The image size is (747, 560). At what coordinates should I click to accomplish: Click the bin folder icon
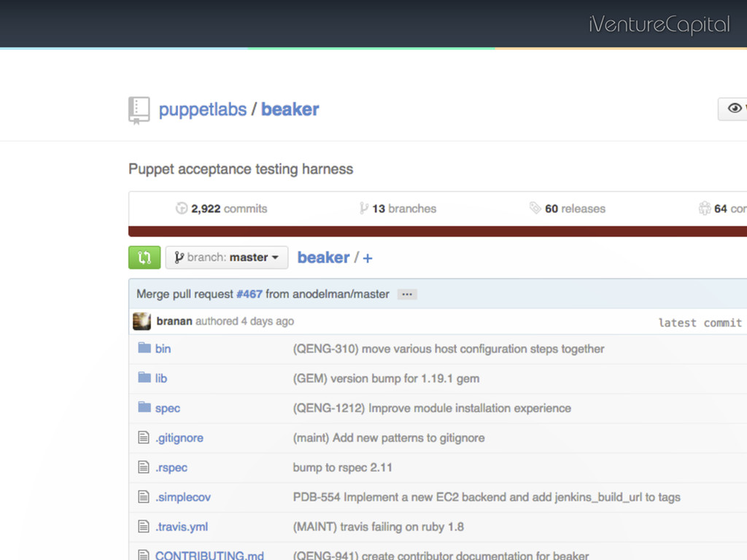coord(144,348)
